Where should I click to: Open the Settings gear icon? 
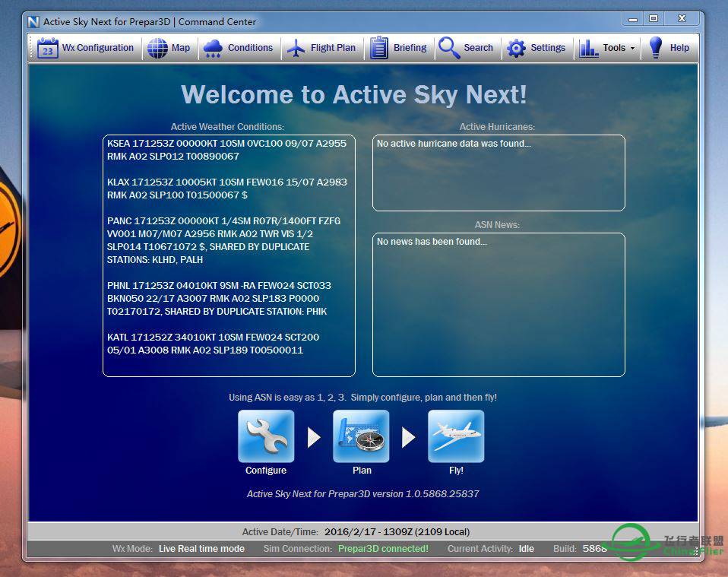pyautogui.click(x=517, y=48)
